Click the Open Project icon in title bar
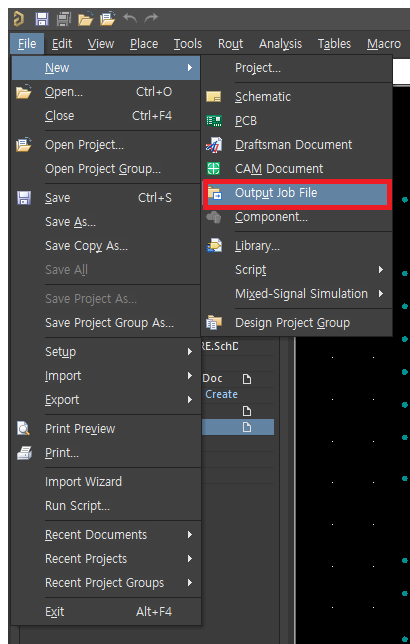The width and height of the screenshot is (410, 644). 108,19
